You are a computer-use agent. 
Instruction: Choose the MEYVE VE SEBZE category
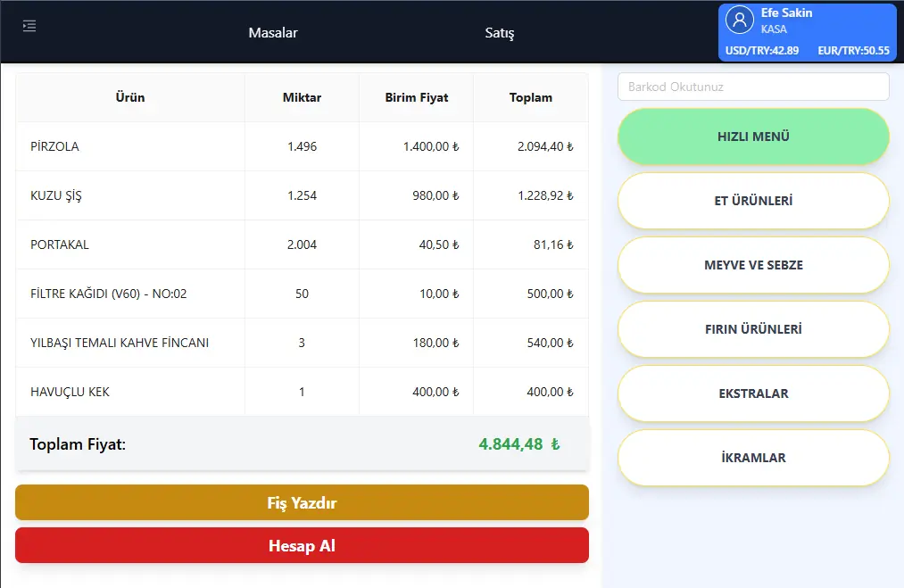(753, 265)
